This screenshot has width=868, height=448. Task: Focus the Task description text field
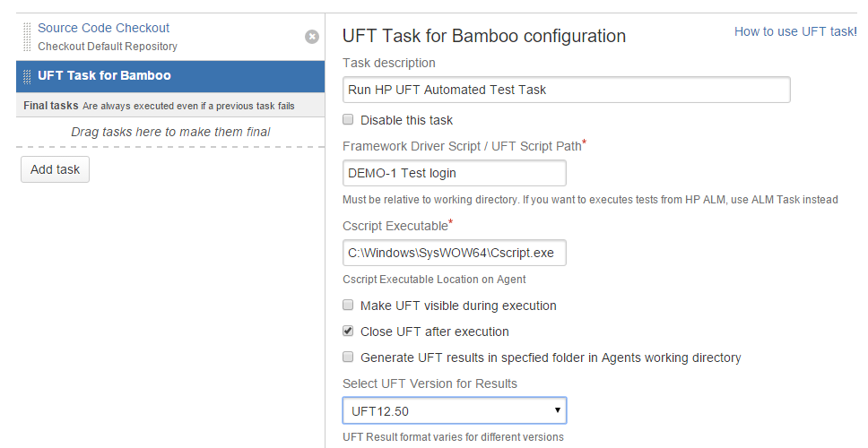[566, 90]
